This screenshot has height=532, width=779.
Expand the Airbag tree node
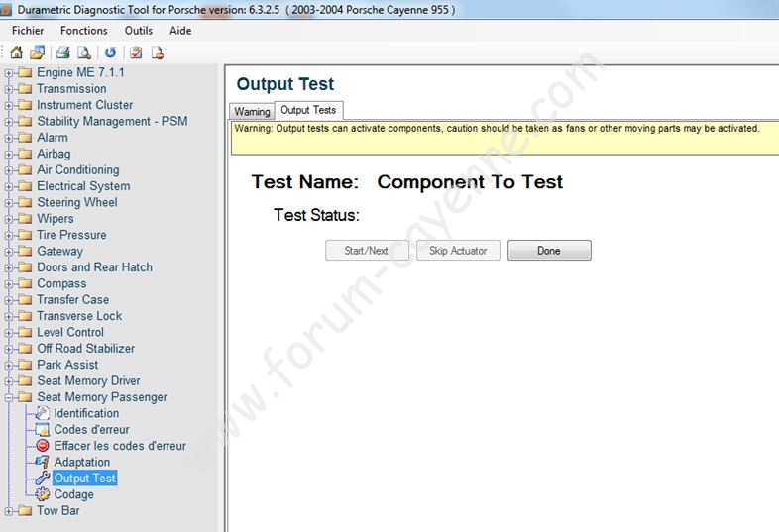pos(9,154)
